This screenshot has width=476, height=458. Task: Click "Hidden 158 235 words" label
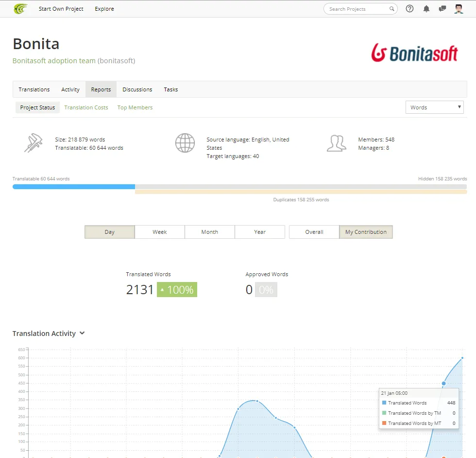tap(442, 179)
